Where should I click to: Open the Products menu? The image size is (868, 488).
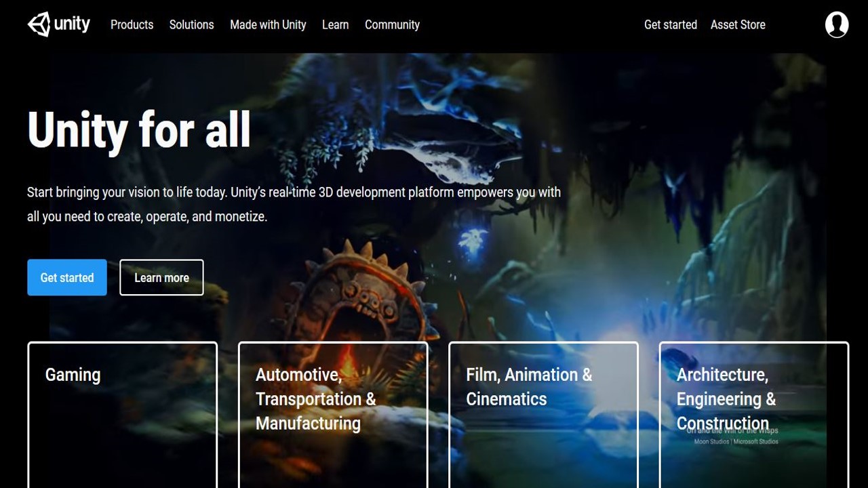point(132,24)
